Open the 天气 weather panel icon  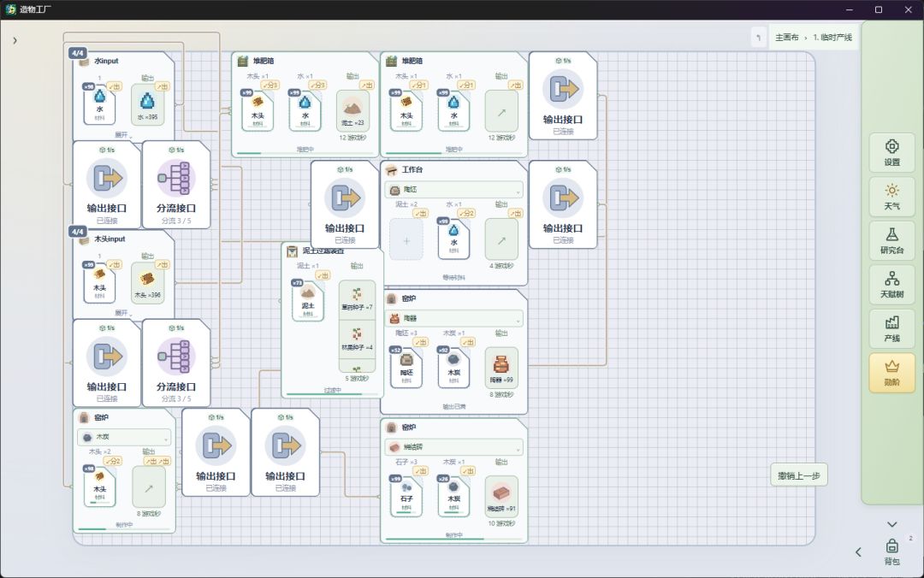pyautogui.click(x=891, y=197)
